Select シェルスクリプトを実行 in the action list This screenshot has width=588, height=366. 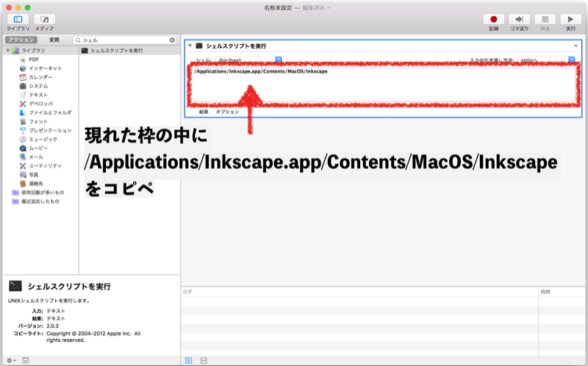click(129, 51)
